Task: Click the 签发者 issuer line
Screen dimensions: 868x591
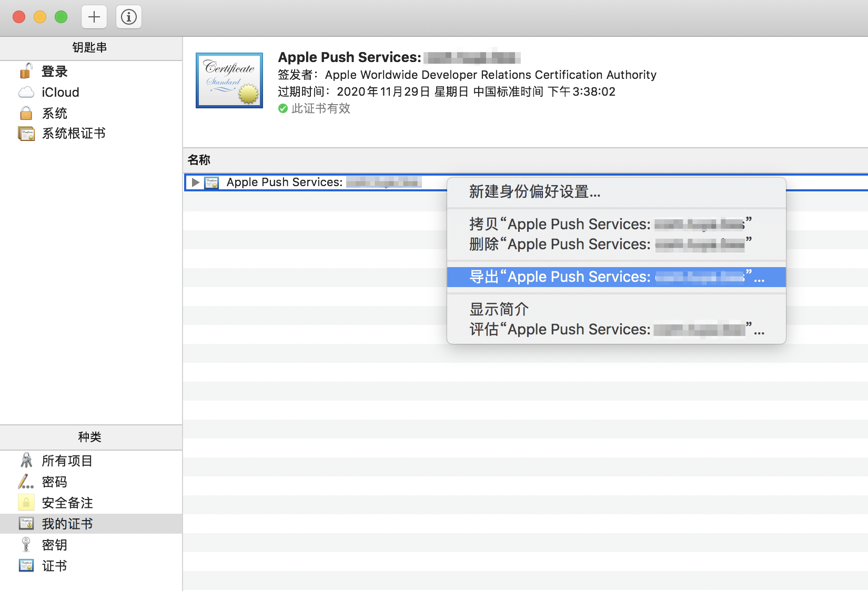Action: pos(467,75)
